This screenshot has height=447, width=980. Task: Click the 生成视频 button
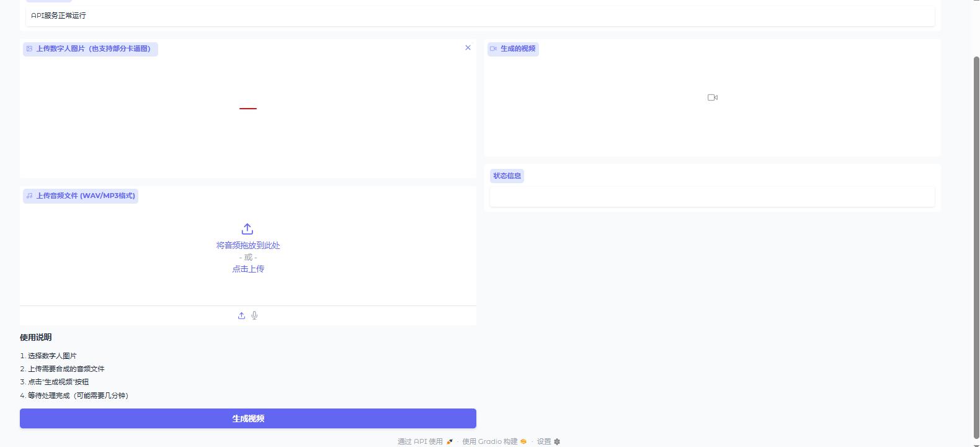[248, 418]
